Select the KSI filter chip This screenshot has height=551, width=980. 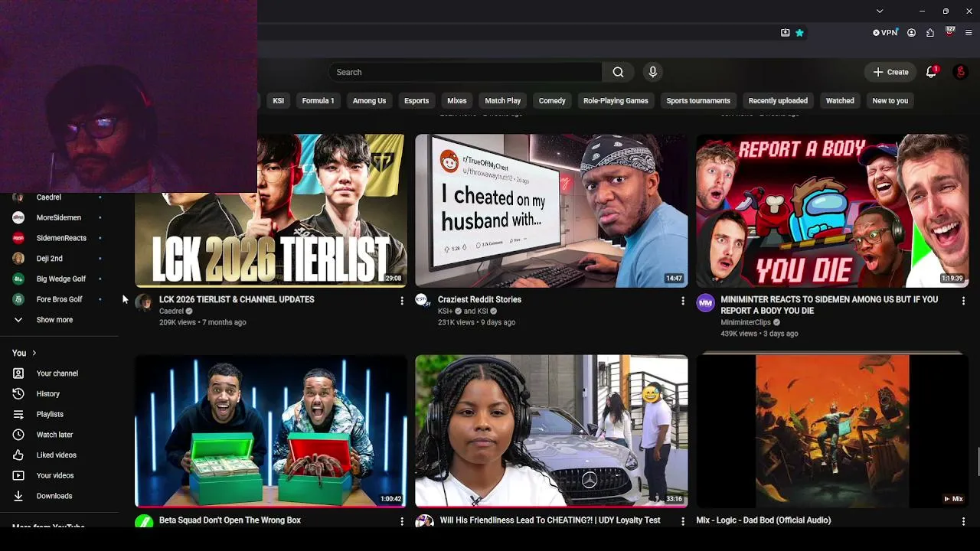[x=279, y=100]
